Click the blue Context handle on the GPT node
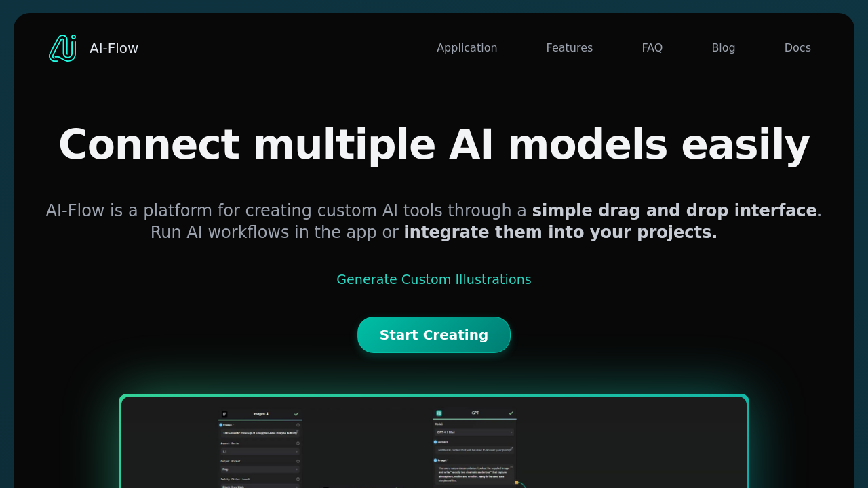868x488 pixels. (435, 442)
